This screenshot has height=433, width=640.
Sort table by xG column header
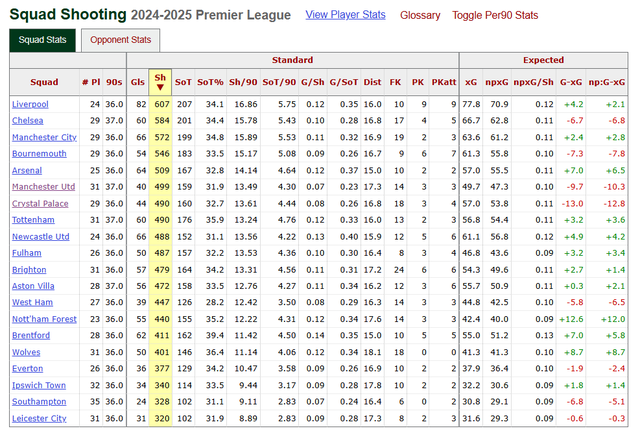click(x=471, y=82)
